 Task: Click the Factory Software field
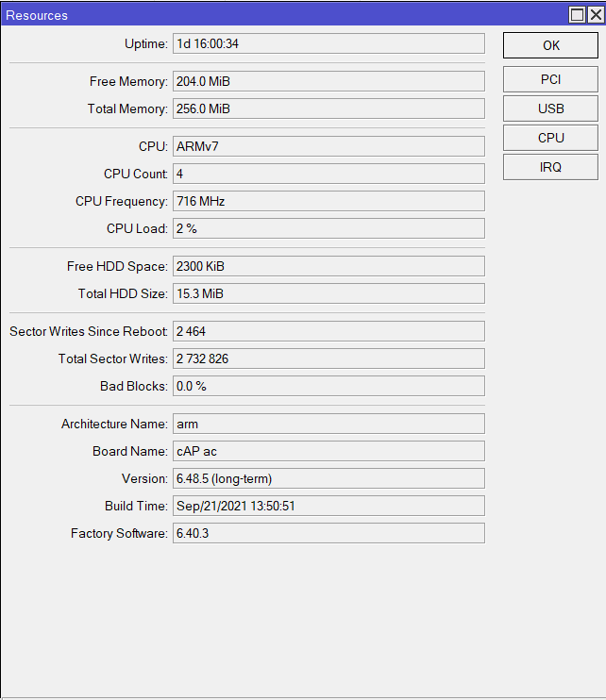pos(328,533)
